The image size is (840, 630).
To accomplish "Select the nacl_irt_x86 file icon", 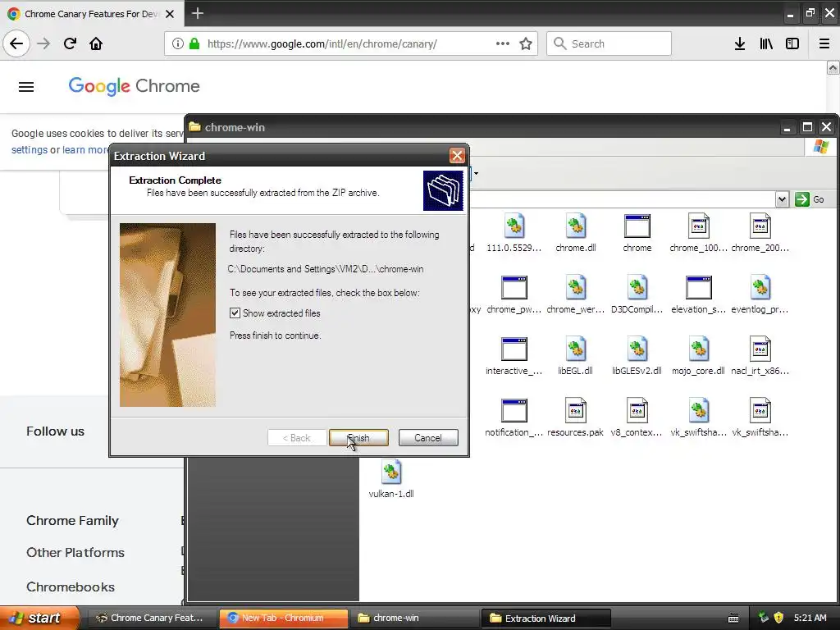I will (x=760, y=349).
